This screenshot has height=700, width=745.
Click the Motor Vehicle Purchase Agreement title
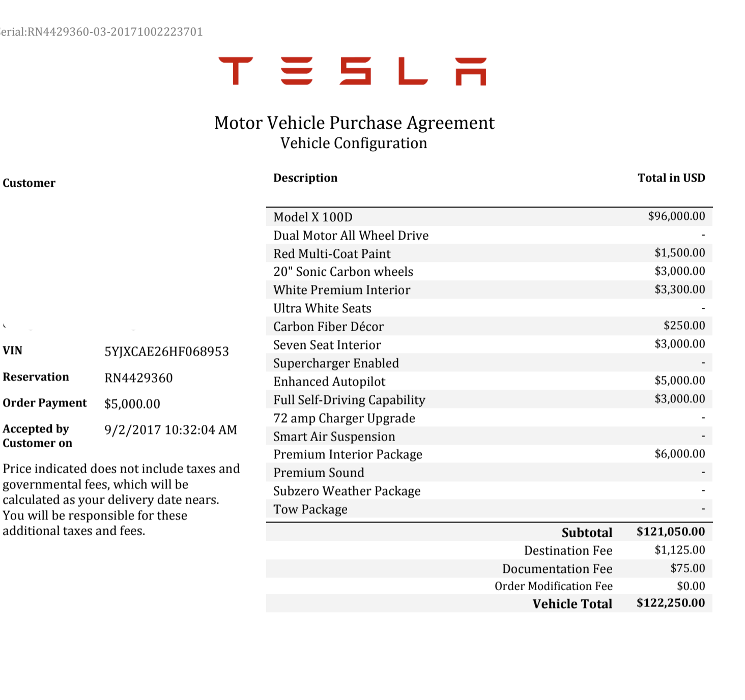pyautogui.click(x=354, y=123)
